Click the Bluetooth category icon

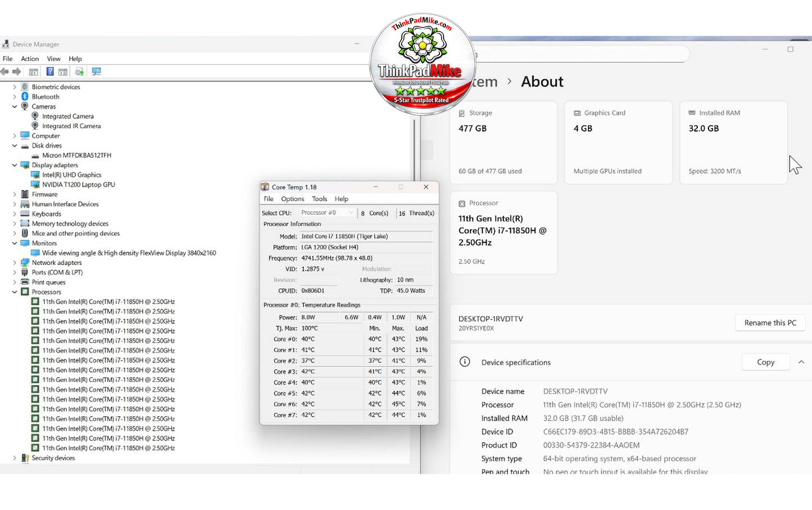[25, 97]
